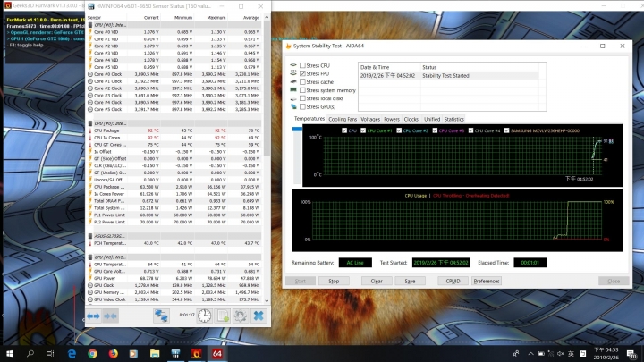The image size is (644, 362).
Task: Open the People icon in the system tray
Action: click(x=516, y=353)
